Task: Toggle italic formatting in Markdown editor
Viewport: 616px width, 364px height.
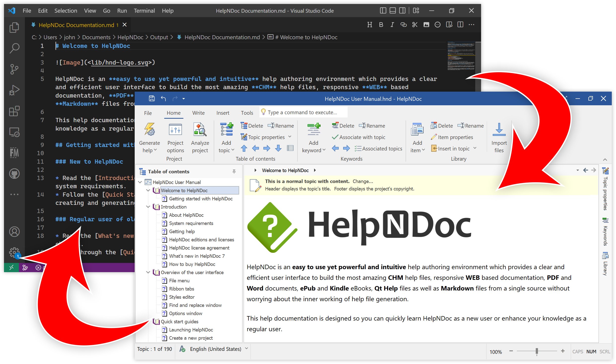Action: point(392,25)
